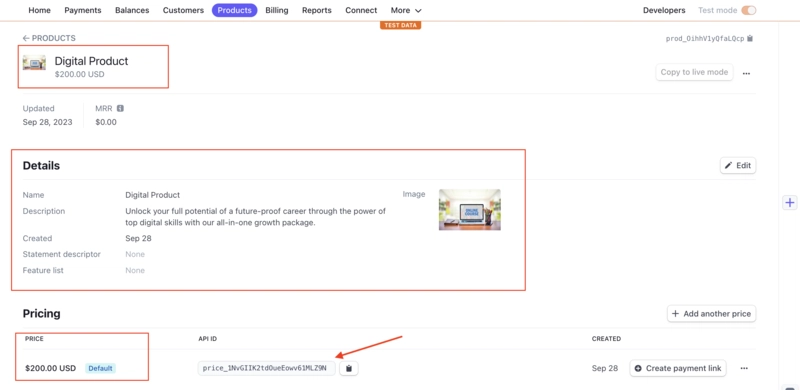Screen dimensions: 800x390
Task: Click the TEST DATA badge
Action: (401, 25)
